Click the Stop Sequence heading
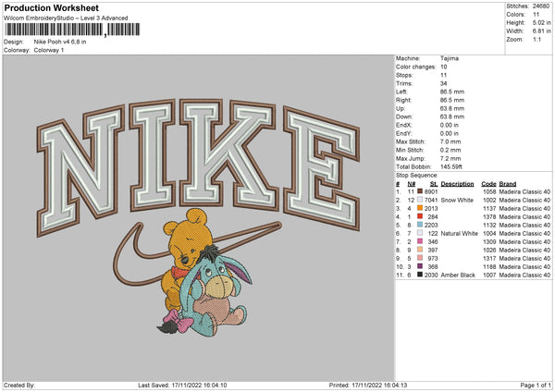Image resolution: width=555 pixels, height=392 pixels. click(x=416, y=175)
